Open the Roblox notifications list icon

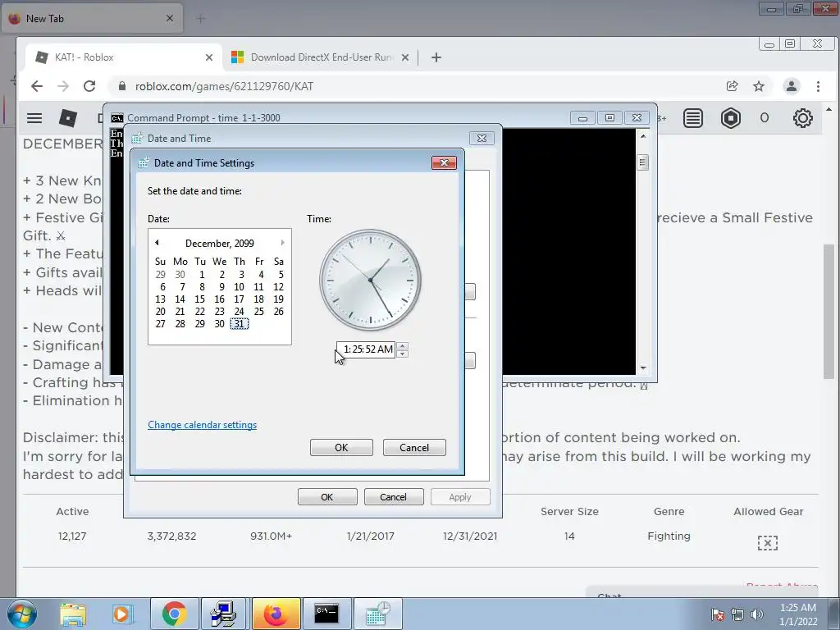pyautogui.click(x=692, y=118)
